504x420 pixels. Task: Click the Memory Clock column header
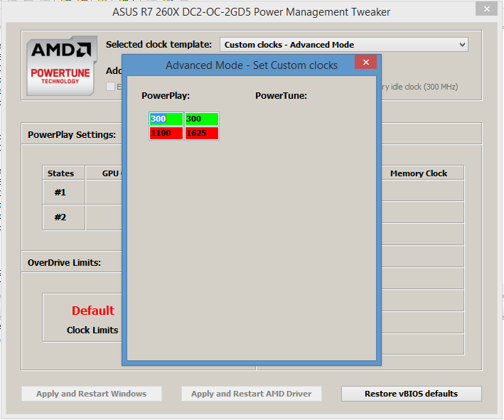[419, 173]
